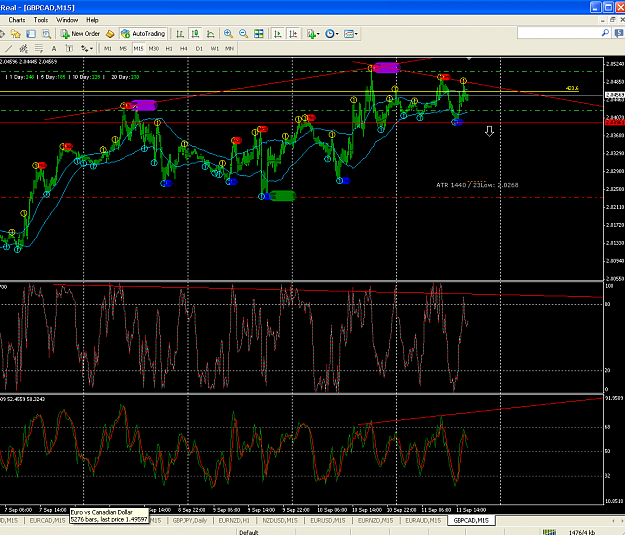This screenshot has width=625, height=535.
Task: Open the Window menu
Action: tap(67, 20)
